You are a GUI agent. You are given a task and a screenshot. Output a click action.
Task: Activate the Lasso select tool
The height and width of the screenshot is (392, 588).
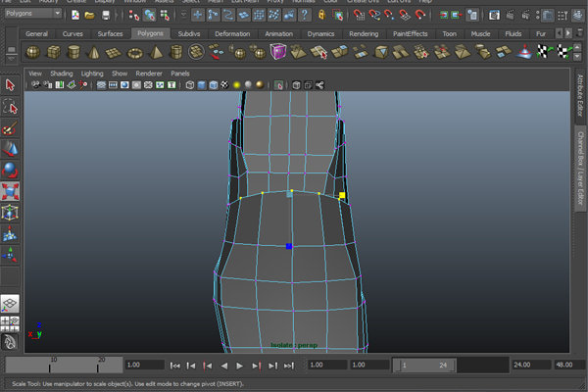tap(10, 107)
